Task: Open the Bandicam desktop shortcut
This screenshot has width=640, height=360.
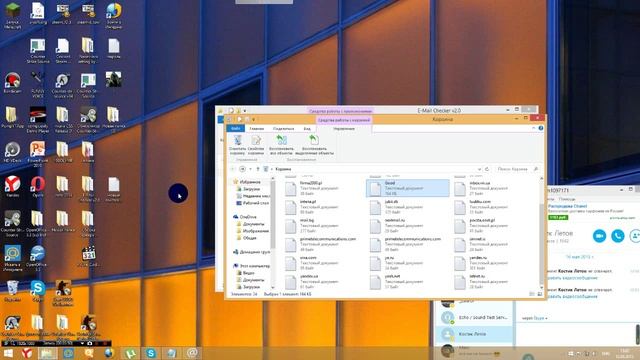Action: click(x=12, y=83)
